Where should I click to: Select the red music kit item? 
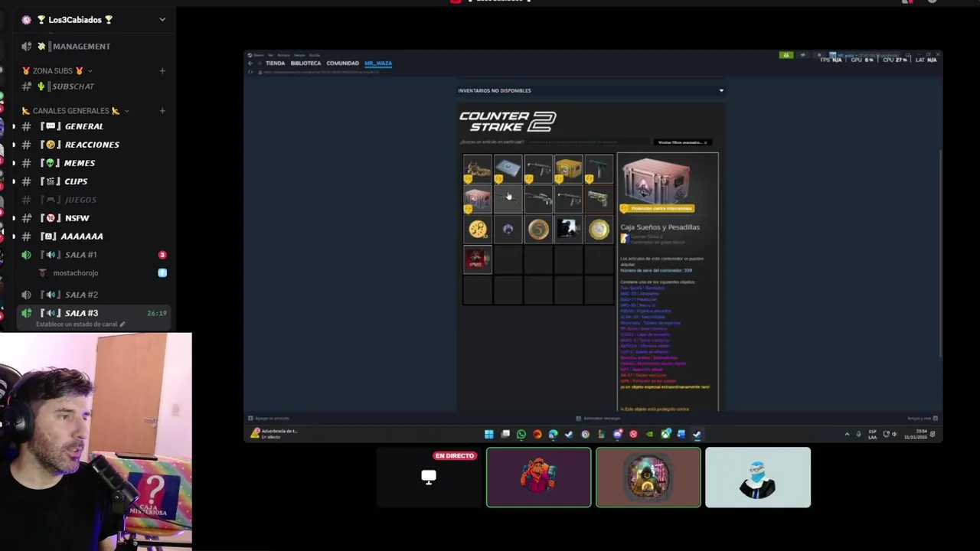(477, 260)
